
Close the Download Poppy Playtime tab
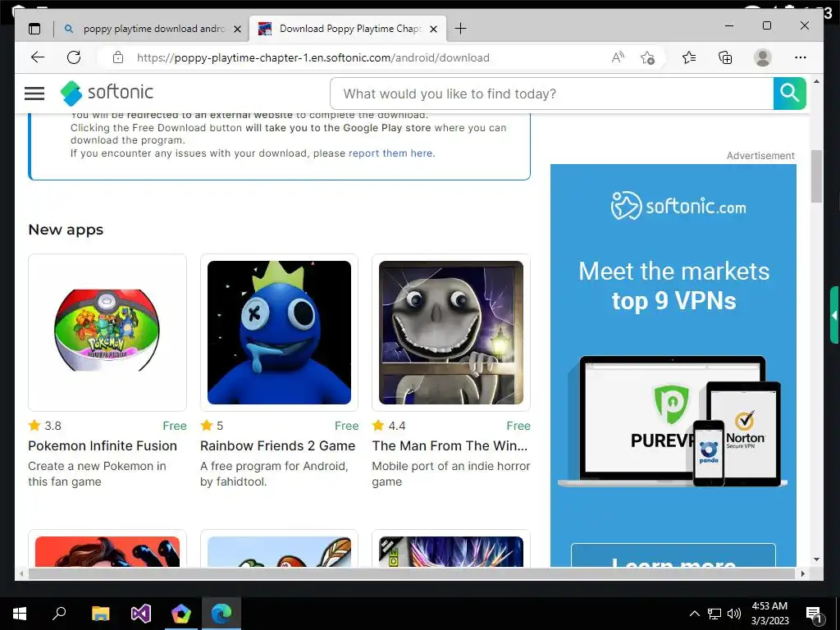434,29
